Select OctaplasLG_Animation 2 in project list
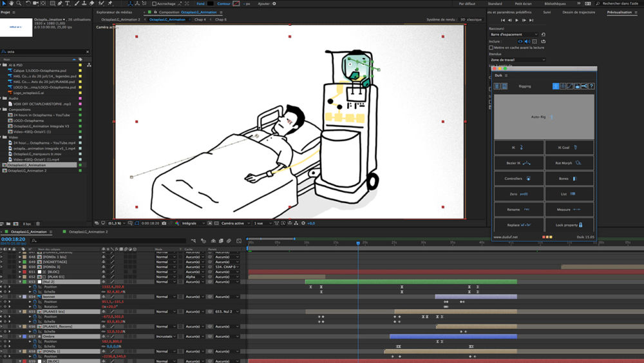Viewport: 644px width, 363px height. pyautogui.click(x=27, y=171)
